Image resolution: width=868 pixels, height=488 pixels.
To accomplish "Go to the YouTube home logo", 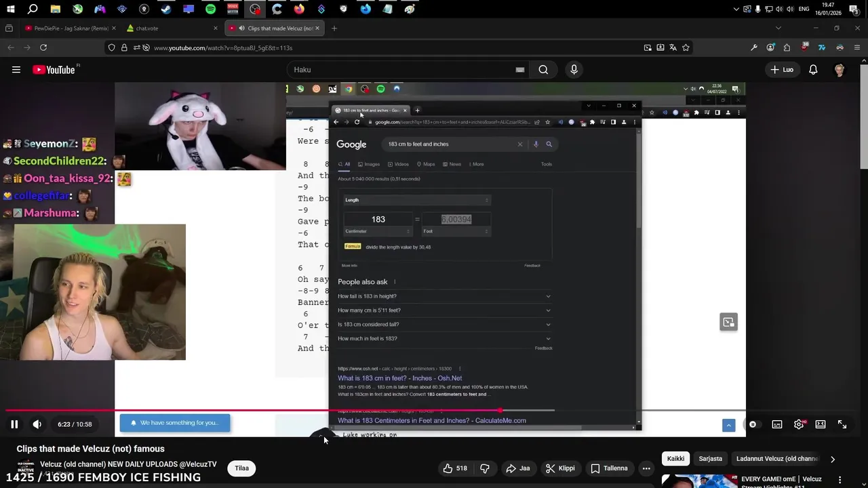I will pos(54,70).
